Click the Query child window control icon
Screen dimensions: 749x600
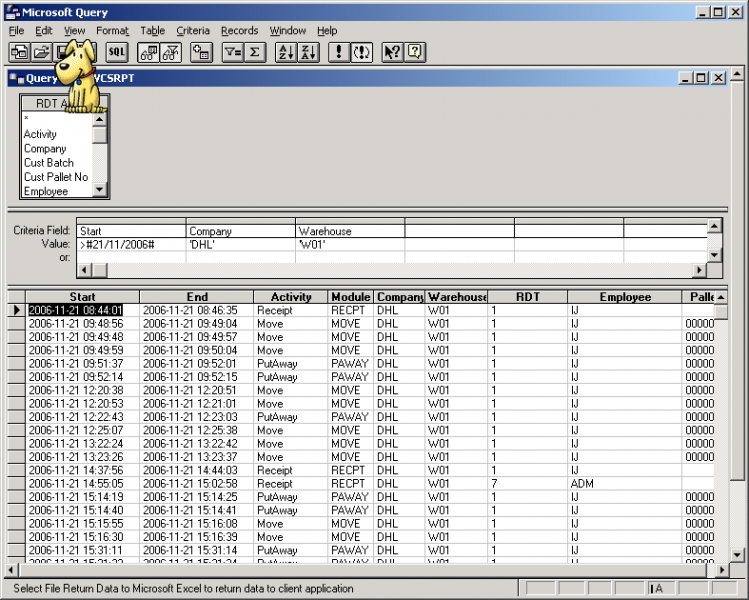click(x=17, y=78)
